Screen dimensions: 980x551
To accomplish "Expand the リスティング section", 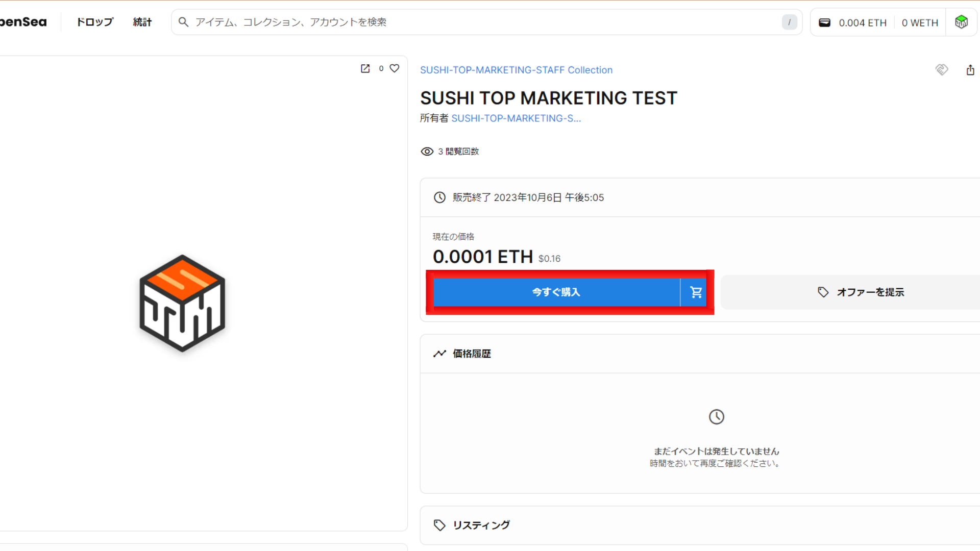I will point(700,525).
